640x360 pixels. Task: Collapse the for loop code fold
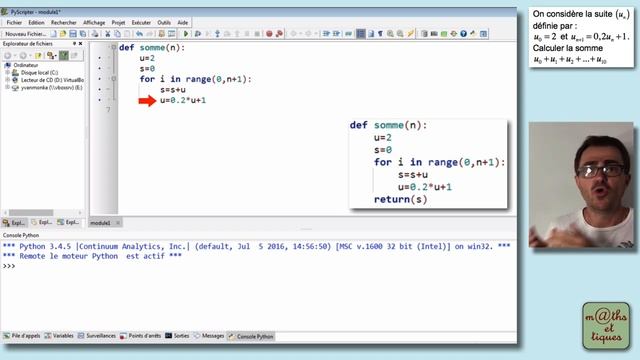114,79
